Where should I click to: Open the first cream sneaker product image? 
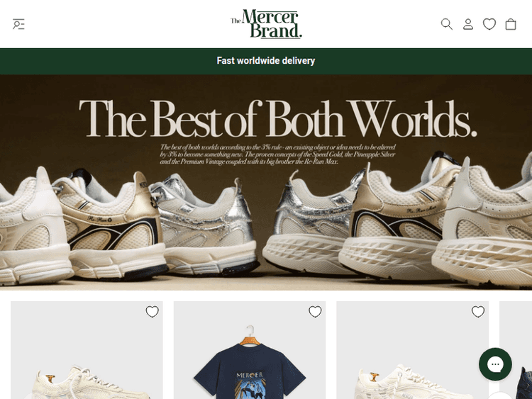pyautogui.click(x=87, y=350)
